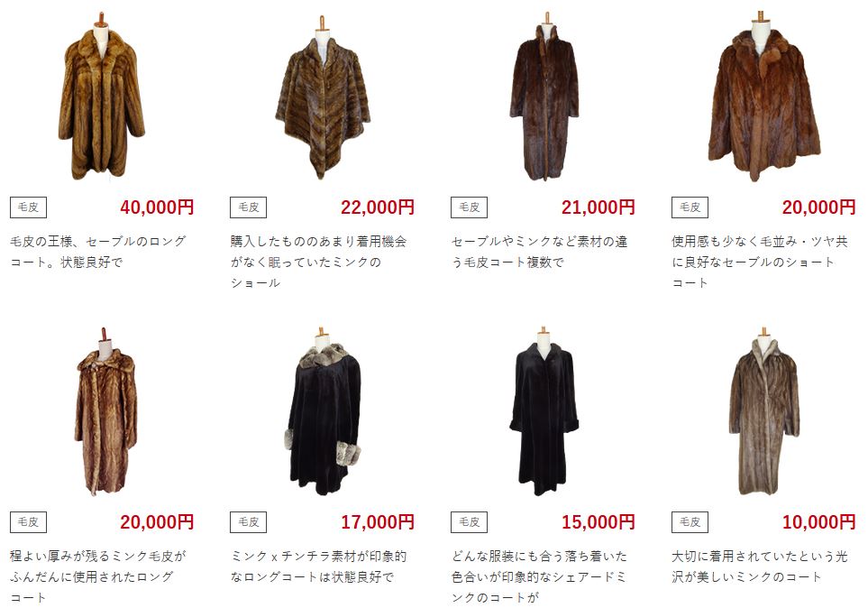Open the ミンク x チンチラ素材 description text
Viewport: 868px width, 608px height.
318,567
